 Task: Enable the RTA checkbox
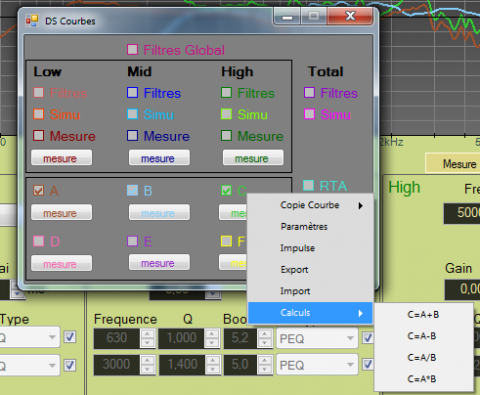click(x=308, y=185)
